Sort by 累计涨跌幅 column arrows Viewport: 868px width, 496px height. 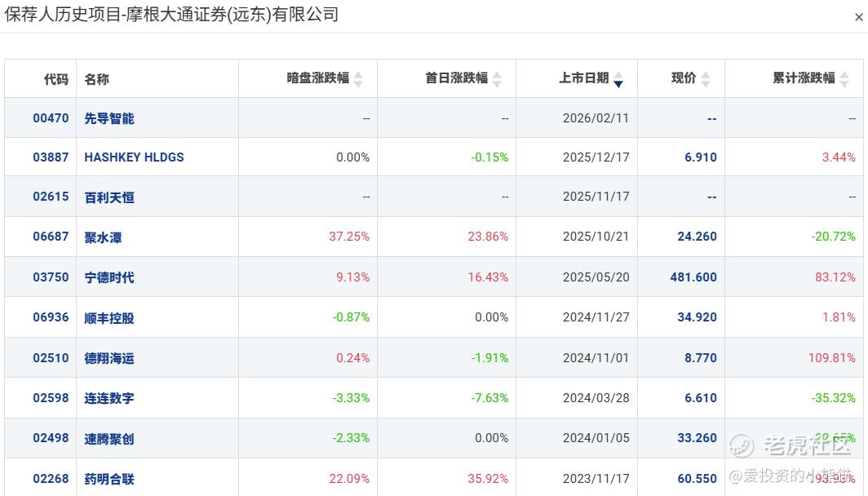pos(844,79)
